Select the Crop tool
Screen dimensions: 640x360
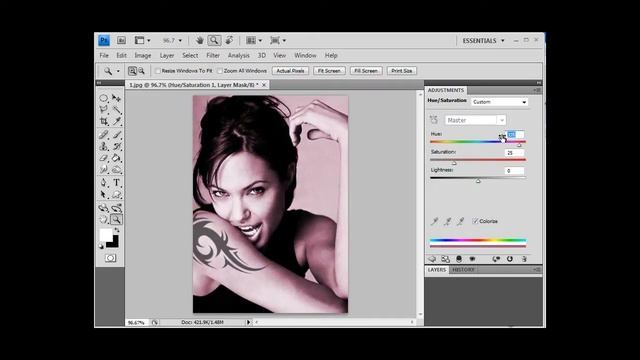[x=103, y=121]
